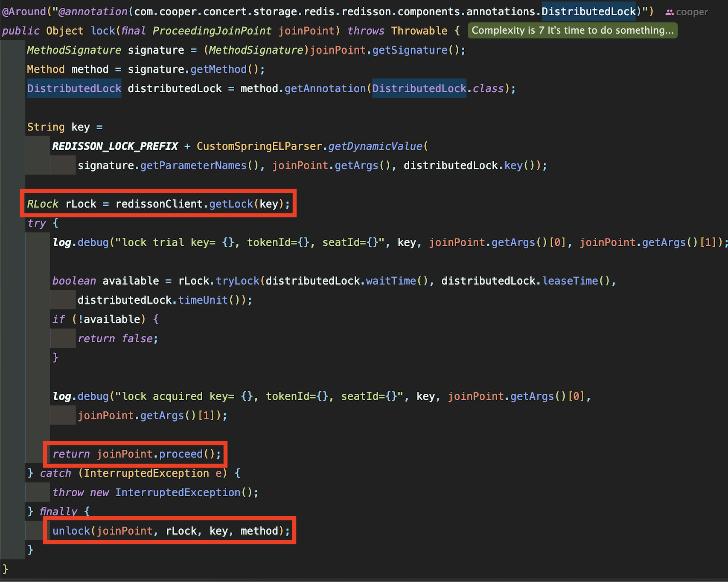Viewport: 728px width, 582px height.
Task: Click the boolean available declaration
Action: tap(105, 280)
